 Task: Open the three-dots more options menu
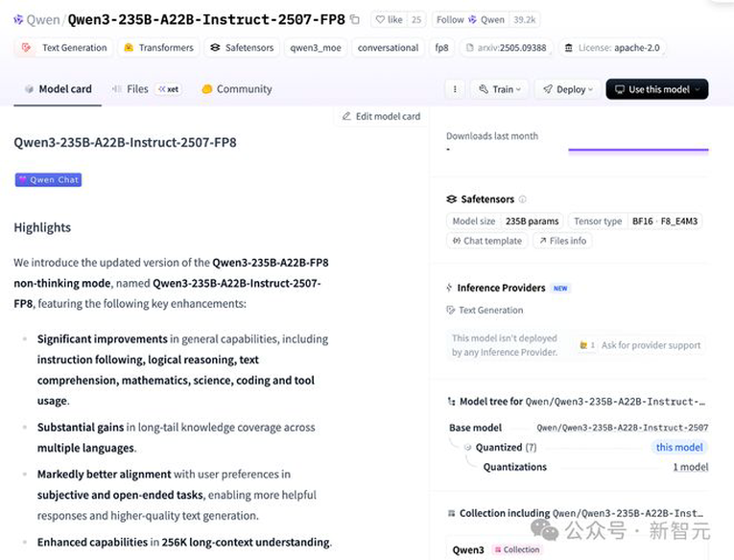[455, 89]
